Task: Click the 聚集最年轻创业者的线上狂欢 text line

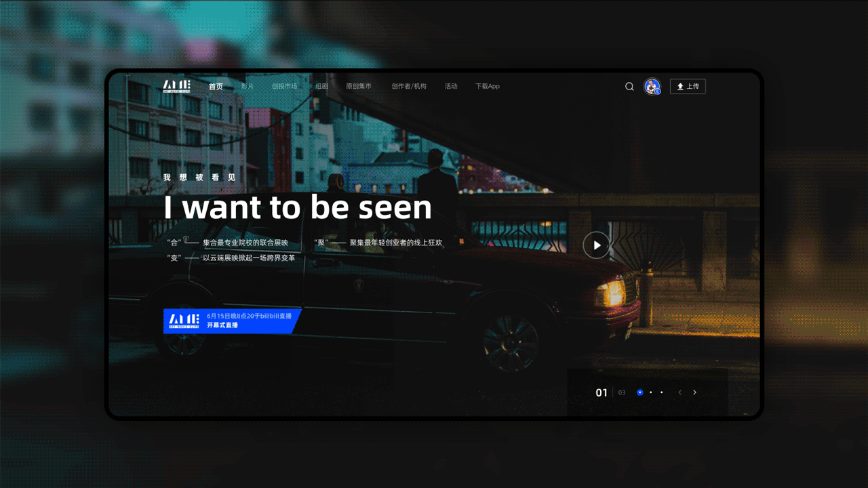Action: tap(396, 243)
